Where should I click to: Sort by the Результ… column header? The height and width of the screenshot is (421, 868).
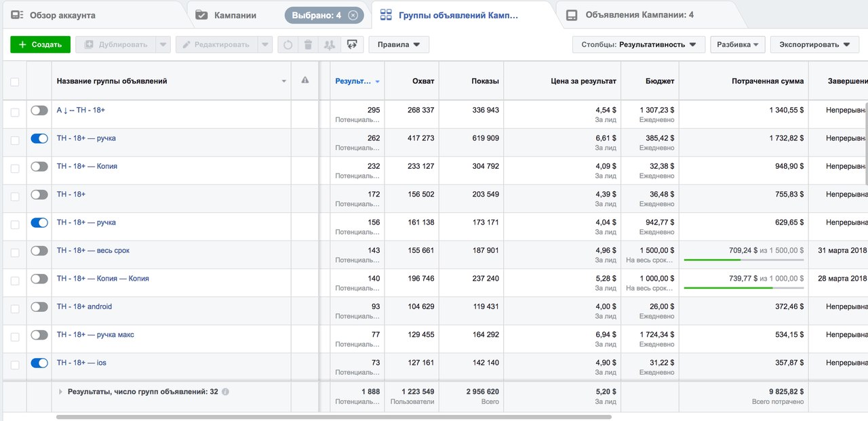[357, 81]
